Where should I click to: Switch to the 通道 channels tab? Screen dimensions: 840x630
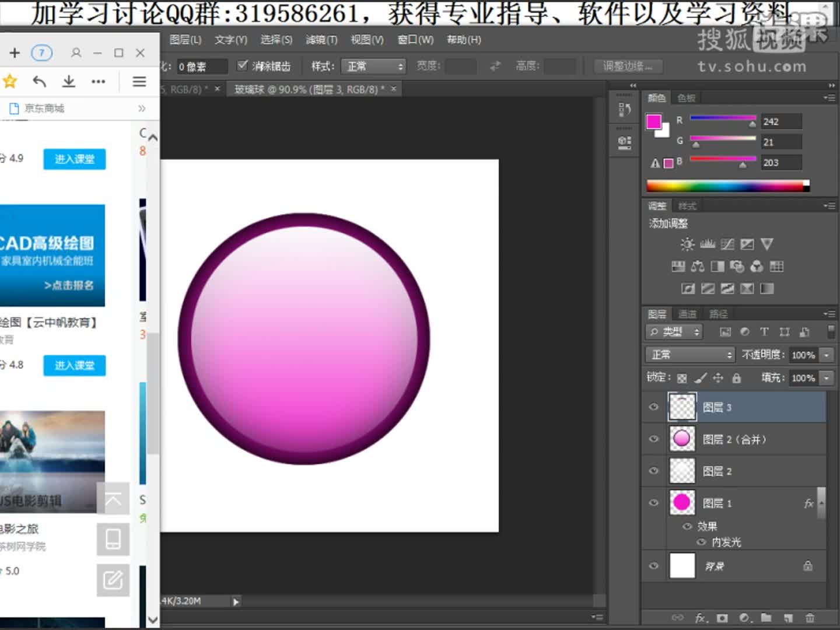tap(687, 314)
